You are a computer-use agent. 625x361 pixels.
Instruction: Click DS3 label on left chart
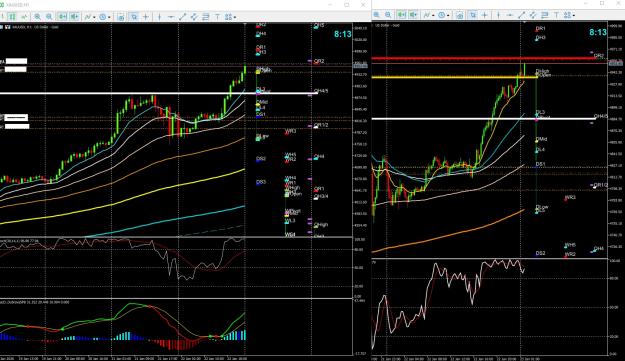(x=261, y=182)
